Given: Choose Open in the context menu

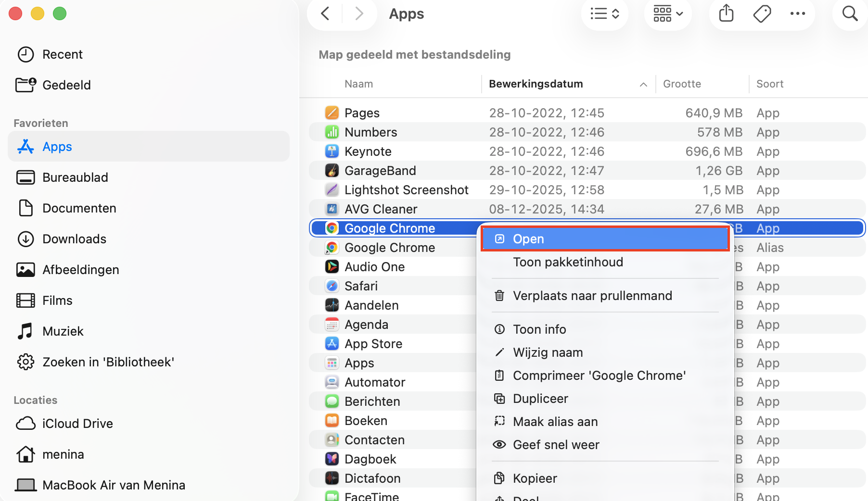Looking at the screenshot, I should click(605, 239).
